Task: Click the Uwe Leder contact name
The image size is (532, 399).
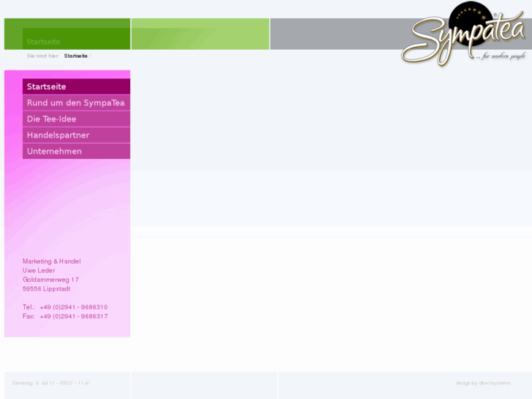Action: (x=39, y=270)
